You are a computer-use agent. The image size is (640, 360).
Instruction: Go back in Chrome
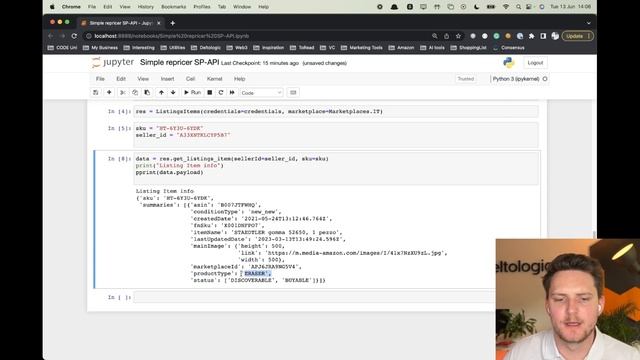pyautogui.click(x=51, y=36)
